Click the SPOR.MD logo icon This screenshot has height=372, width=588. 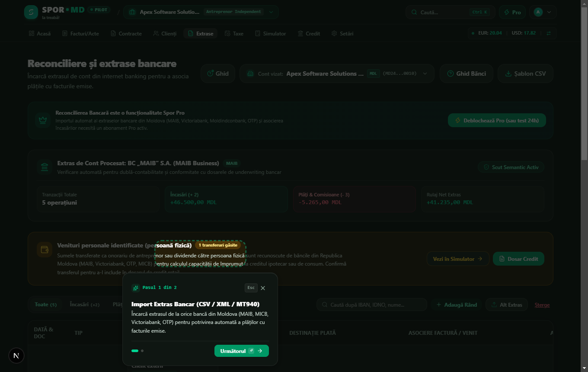coord(31,12)
